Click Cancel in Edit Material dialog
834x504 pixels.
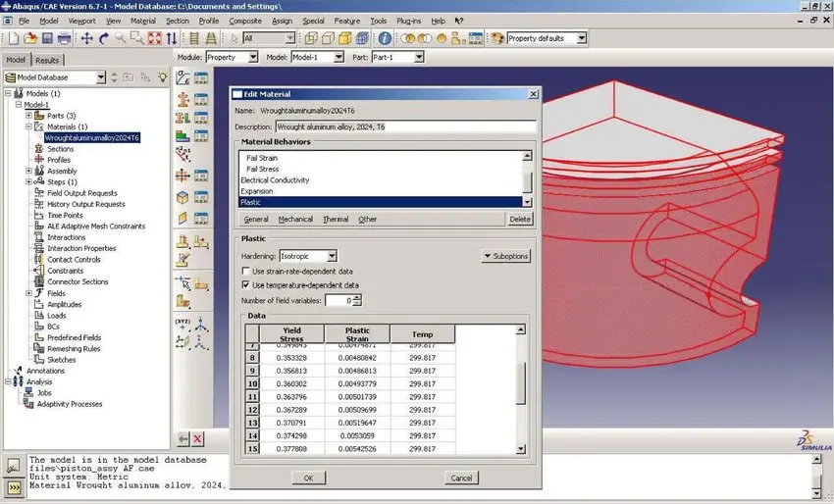(461, 478)
